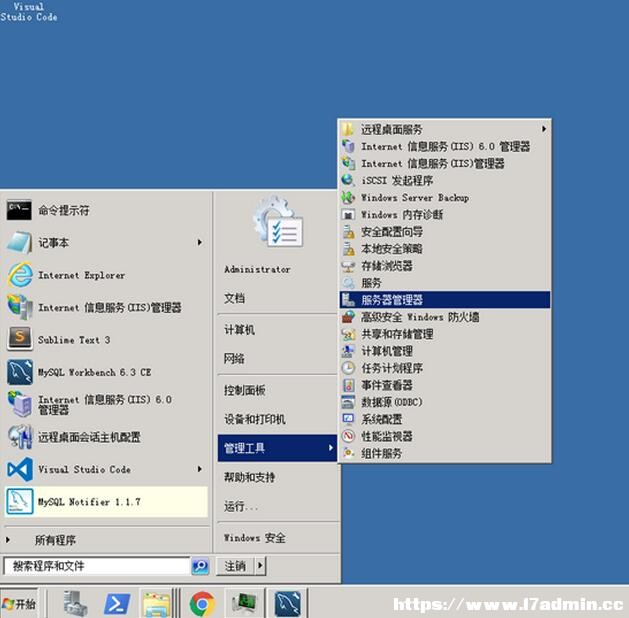The image size is (629, 618).
Task: Open Server Manager icon on taskbar
Action: pyautogui.click(x=75, y=603)
